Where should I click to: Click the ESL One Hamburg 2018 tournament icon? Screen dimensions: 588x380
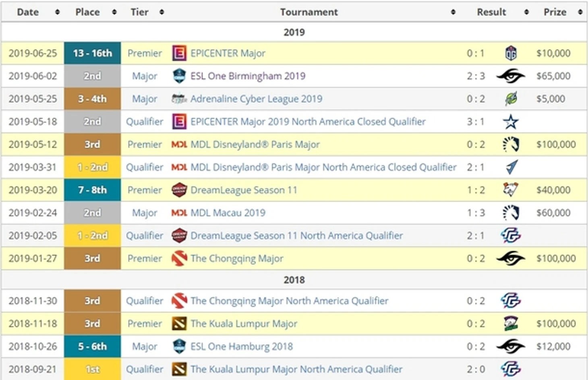click(x=179, y=346)
